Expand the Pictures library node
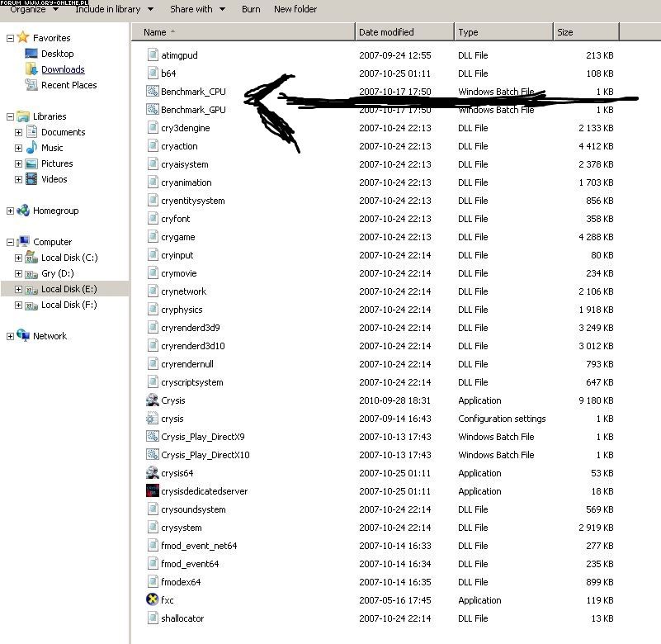The height and width of the screenshot is (644, 661). pyautogui.click(x=18, y=163)
